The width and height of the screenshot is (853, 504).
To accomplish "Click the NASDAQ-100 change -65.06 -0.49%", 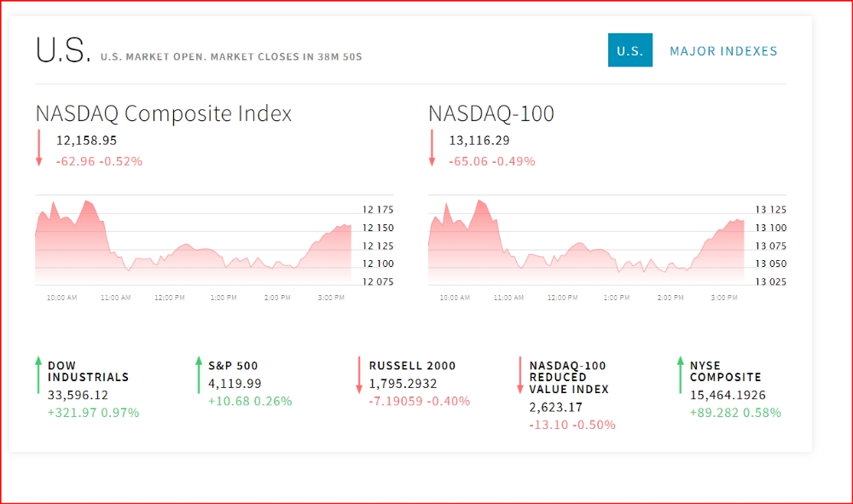I will 492,161.
